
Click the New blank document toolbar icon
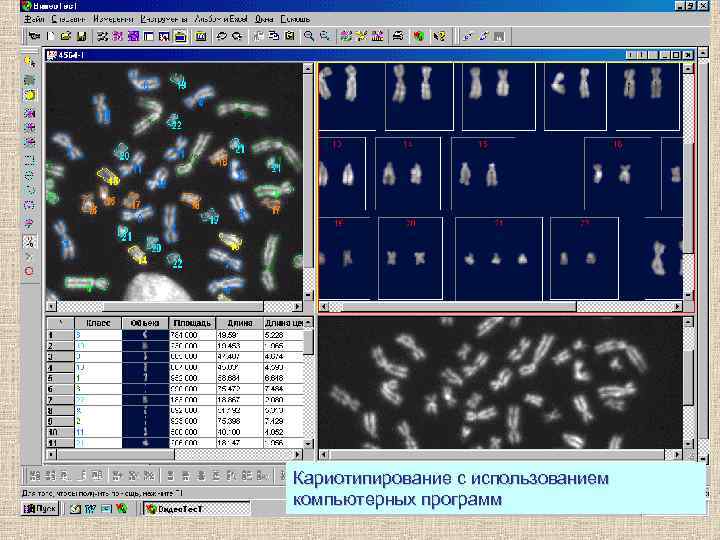[51, 36]
